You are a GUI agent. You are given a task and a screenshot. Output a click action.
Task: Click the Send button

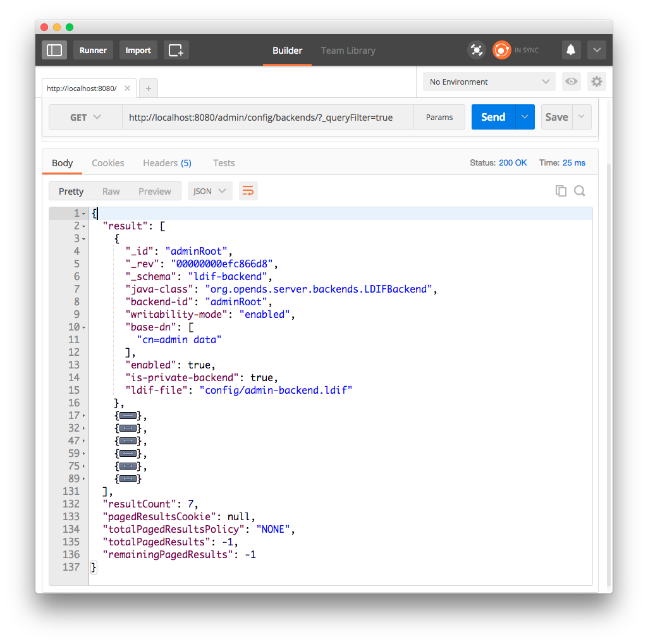(x=492, y=117)
